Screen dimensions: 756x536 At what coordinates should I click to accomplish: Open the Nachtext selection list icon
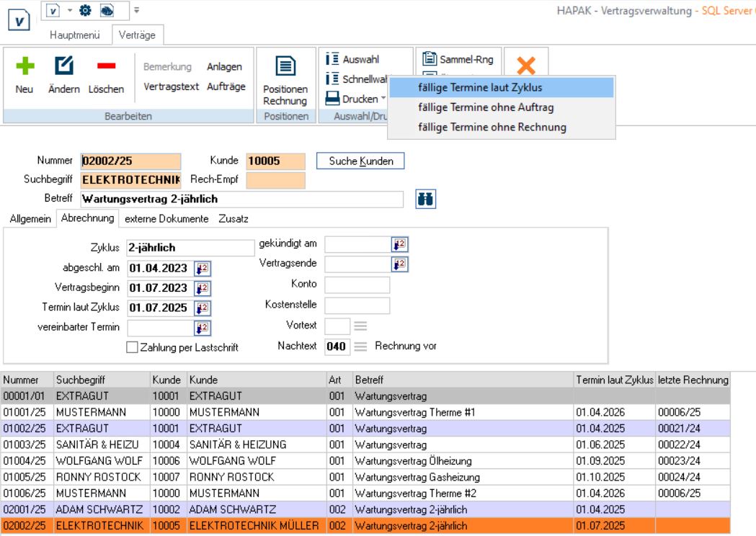[x=360, y=347]
